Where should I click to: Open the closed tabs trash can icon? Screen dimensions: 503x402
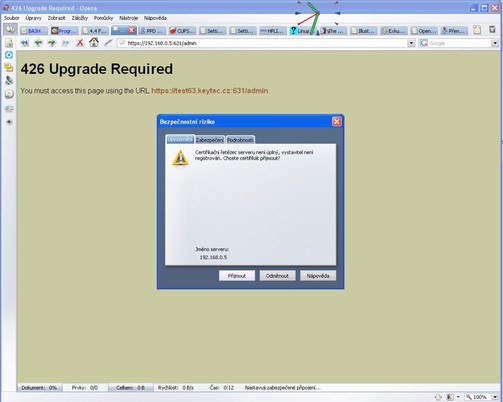coord(492,30)
